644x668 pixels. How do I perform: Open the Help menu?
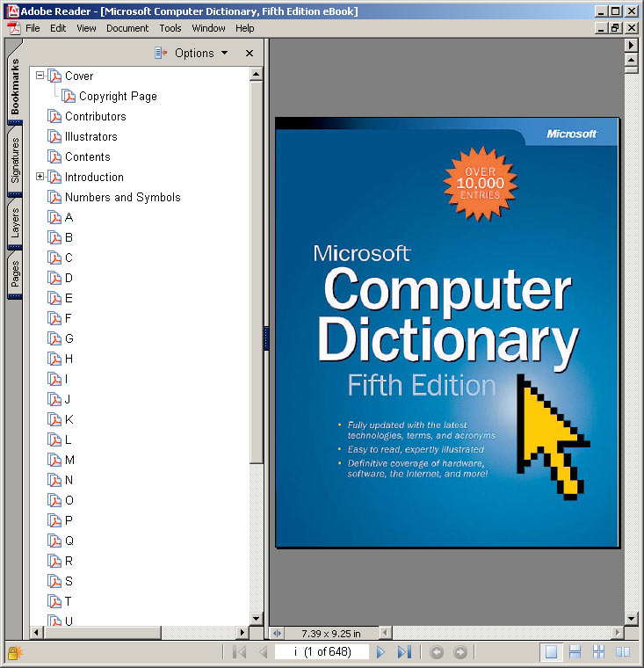245,28
